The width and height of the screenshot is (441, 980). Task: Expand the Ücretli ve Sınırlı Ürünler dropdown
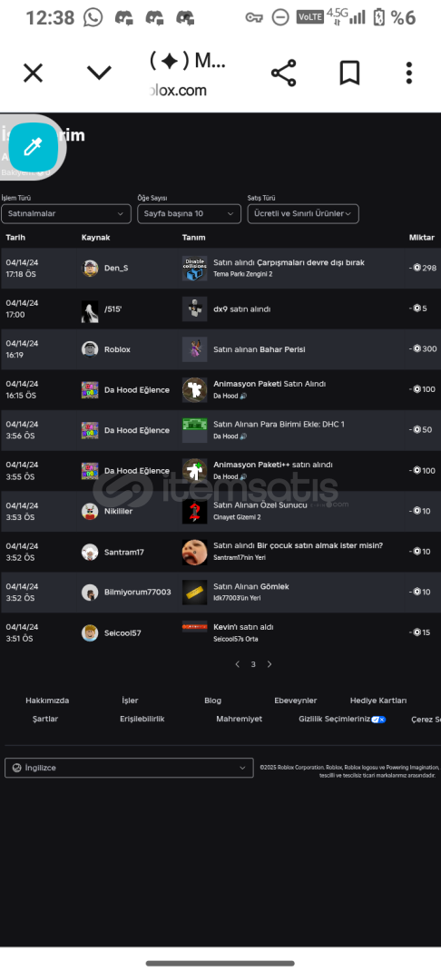point(303,214)
